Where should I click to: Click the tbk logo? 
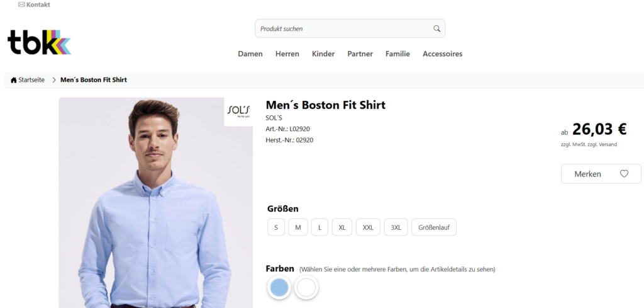click(39, 42)
